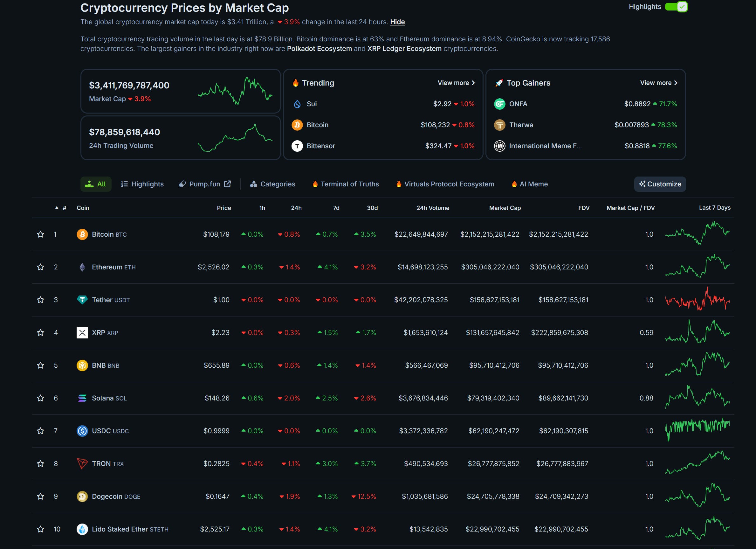The height and width of the screenshot is (549, 756).
Task: Click the Dogecoin logo icon
Action: 82,496
